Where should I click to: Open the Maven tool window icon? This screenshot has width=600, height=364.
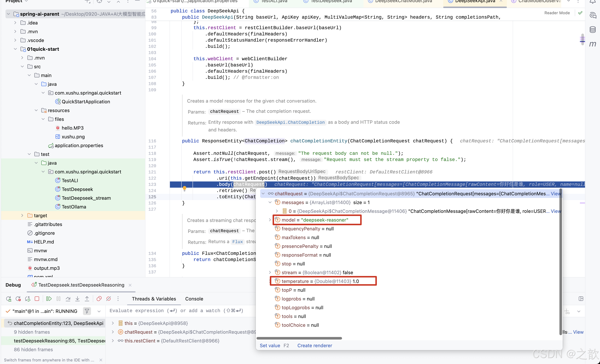(593, 44)
